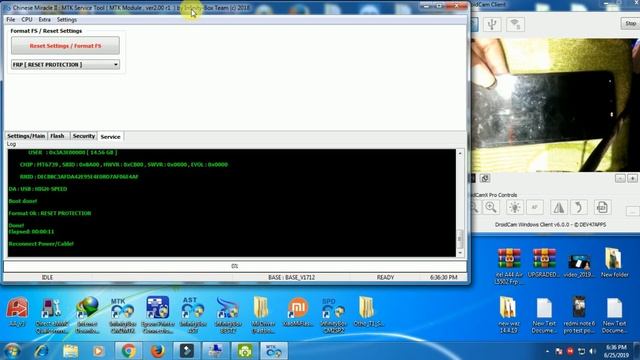This screenshot has height=360, width=640.
Task: Open New folder on desktop
Action: tap(614, 263)
